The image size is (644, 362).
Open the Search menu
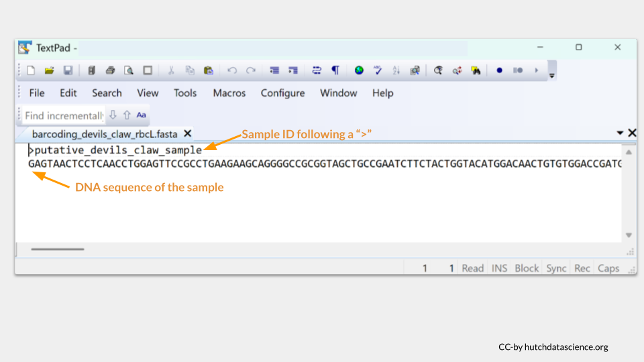(107, 93)
